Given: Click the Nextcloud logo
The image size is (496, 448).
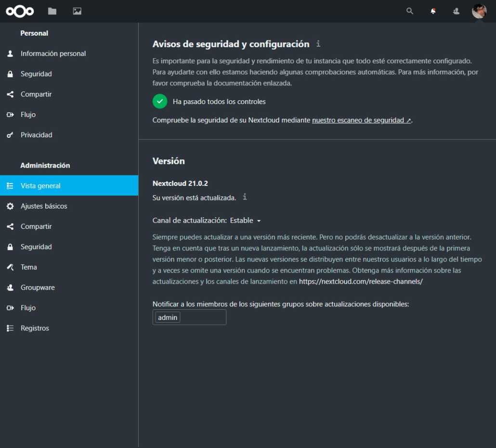Looking at the screenshot, I should pyautogui.click(x=19, y=11).
